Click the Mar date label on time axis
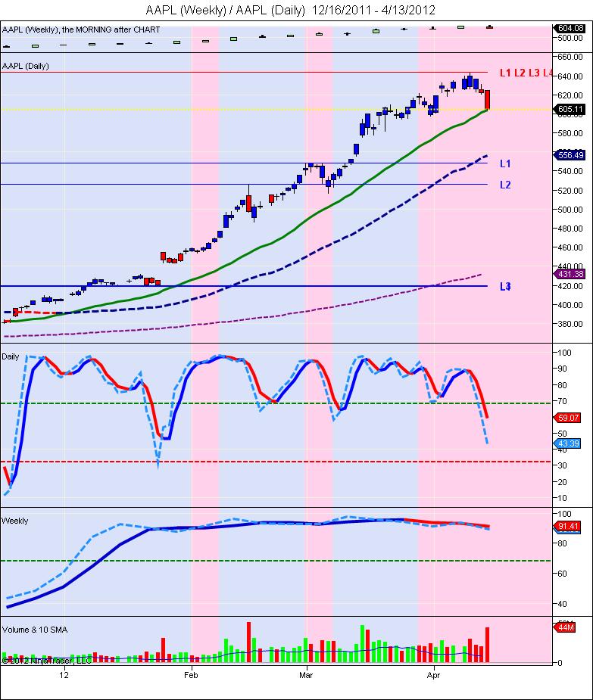Screen dimensions: 593x700 [306, 675]
